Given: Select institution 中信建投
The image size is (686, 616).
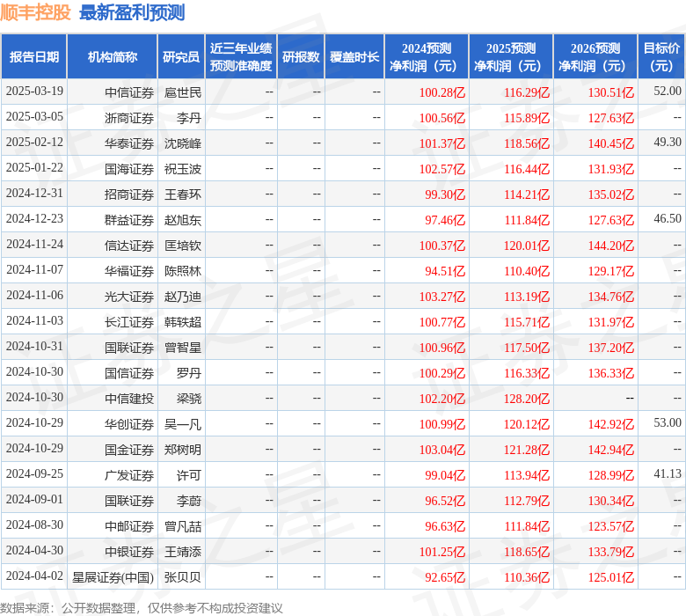Looking at the screenshot, I should tap(129, 399).
